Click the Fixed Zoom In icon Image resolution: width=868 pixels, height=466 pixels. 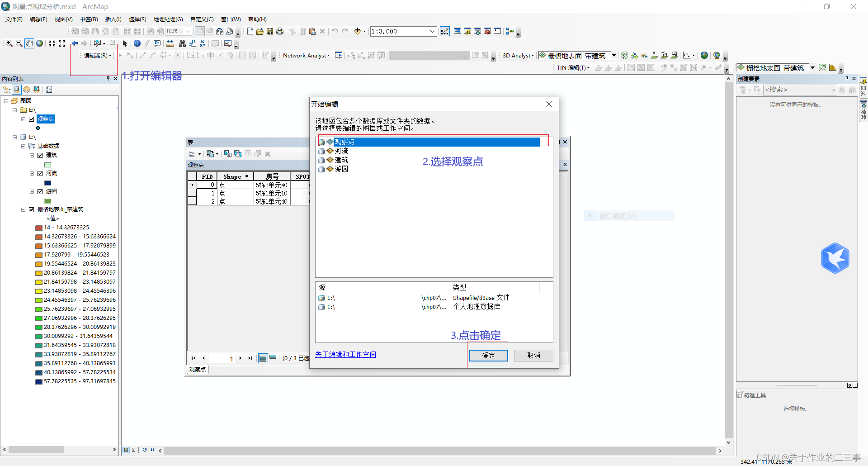tap(52, 43)
